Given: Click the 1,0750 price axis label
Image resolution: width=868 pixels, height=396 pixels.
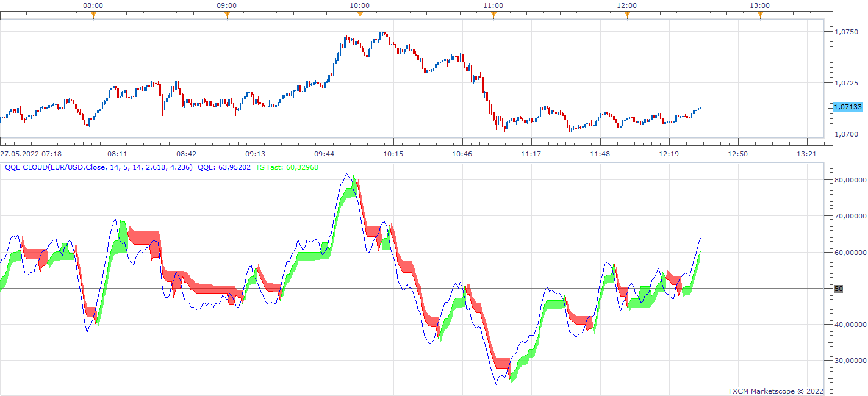Looking at the screenshot, I should coord(847,32).
